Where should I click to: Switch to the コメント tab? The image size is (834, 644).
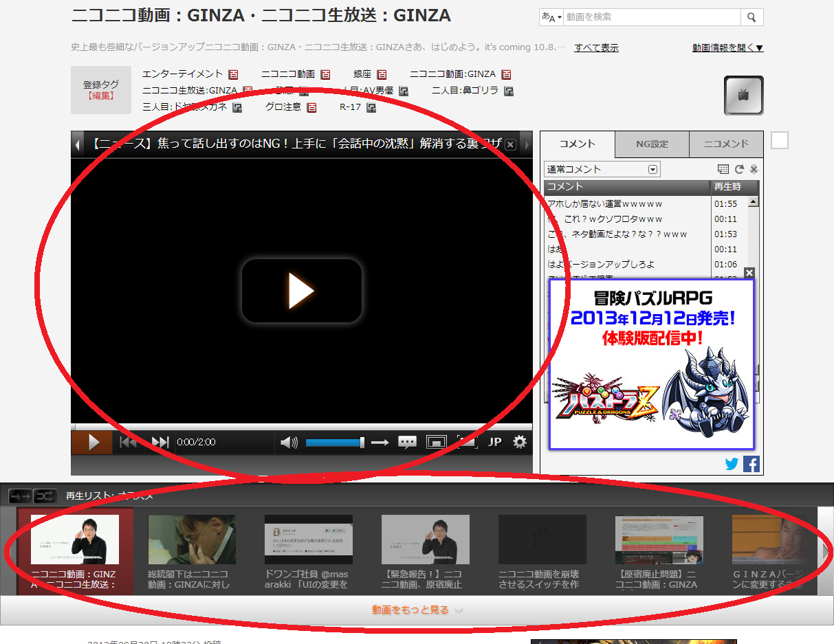578,144
